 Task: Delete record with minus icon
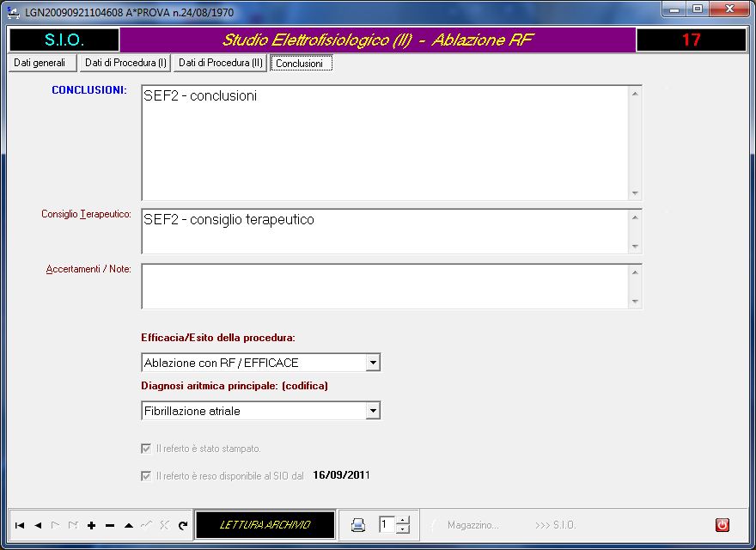[110, 525]
